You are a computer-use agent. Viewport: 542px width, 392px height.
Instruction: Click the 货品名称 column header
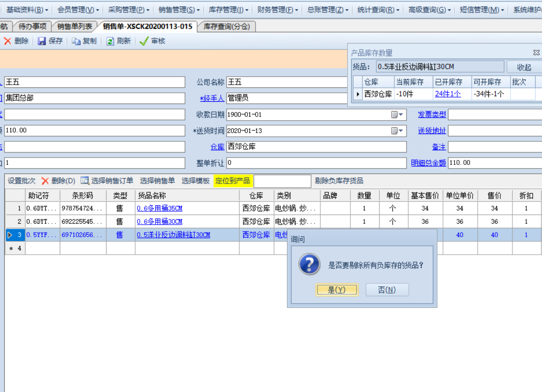click(187, 196)
